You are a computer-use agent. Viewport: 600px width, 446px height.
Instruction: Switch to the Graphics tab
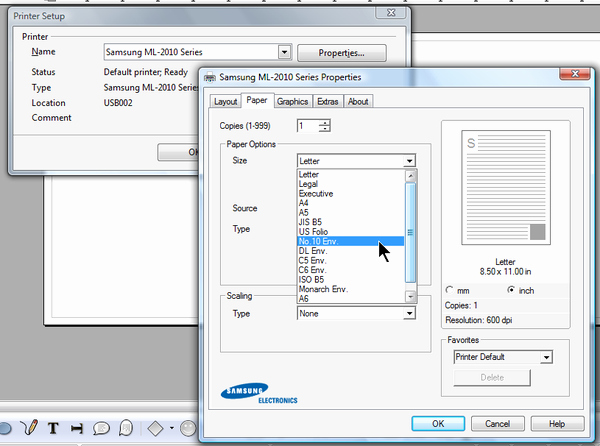[293, 101]
